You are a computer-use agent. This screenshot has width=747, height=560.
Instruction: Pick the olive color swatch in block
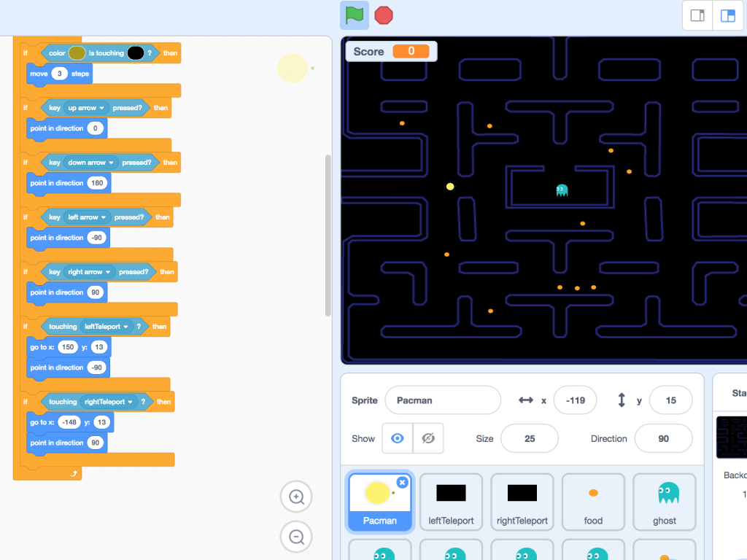[77, 52]
